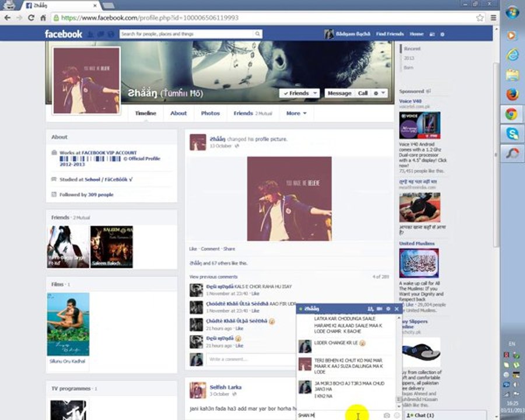
Task: Open Windows Media Player from taskbar
Action: pos(512,35)
